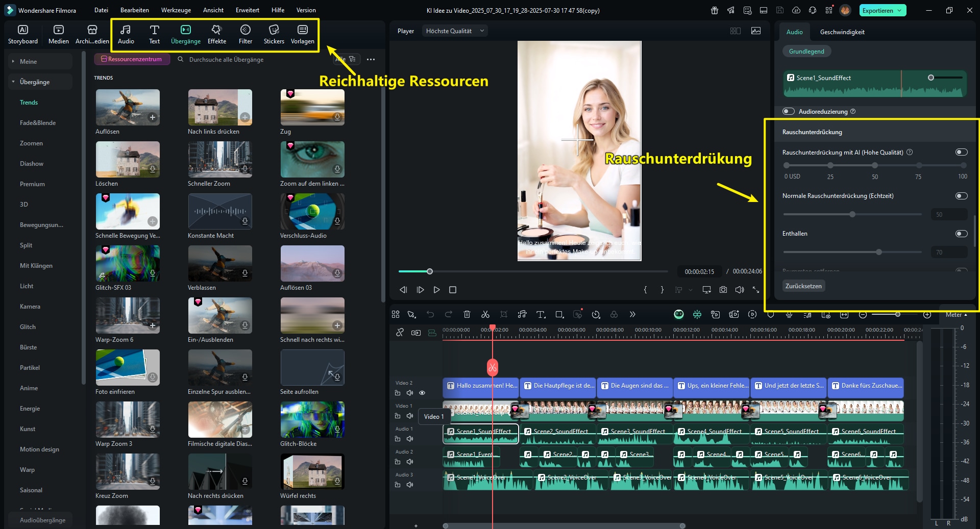Click the Zurücksetzen button
The image size is (980, 529).
click(803, 286)
